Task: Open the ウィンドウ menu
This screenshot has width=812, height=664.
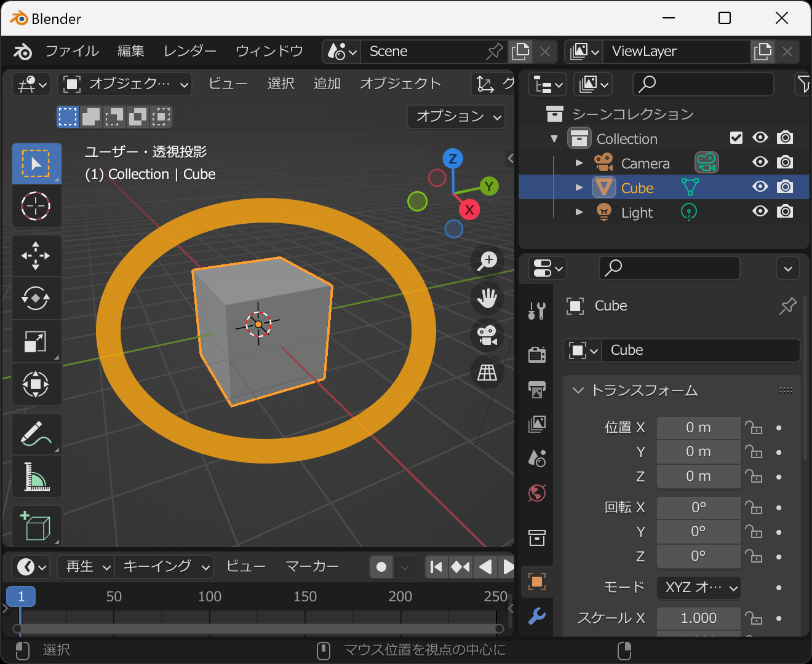Action: tap(269, 51)
